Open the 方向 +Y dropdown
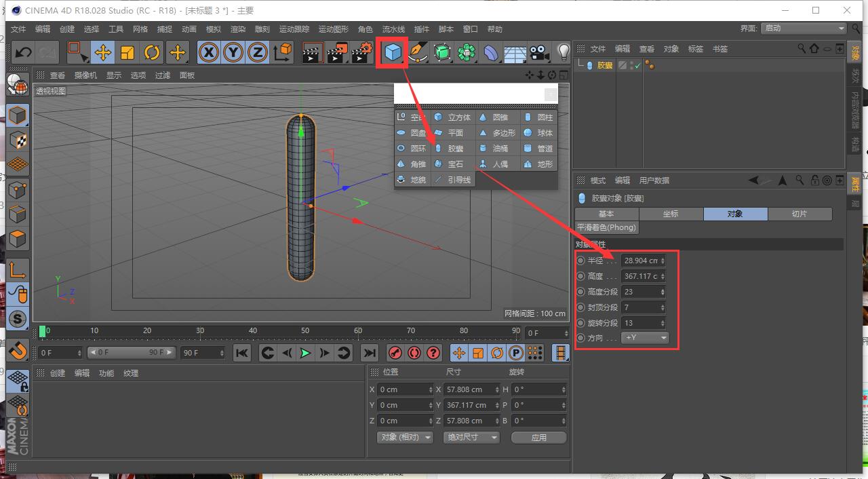 (x=645, y=337)
